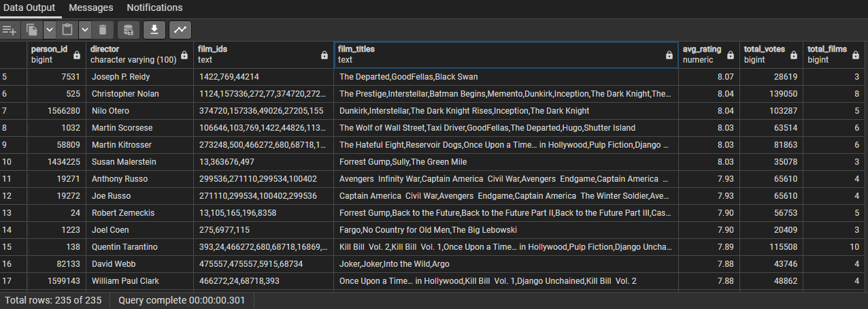Click the Add row toolbar icon
Screen dimensions: 868x309
tap(10, 30)
